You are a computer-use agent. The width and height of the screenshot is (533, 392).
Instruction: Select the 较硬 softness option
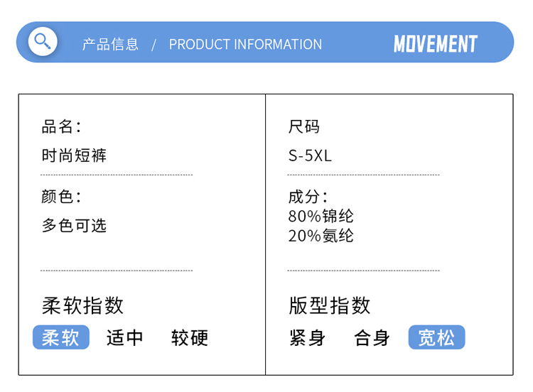click(x=190, y=337)
